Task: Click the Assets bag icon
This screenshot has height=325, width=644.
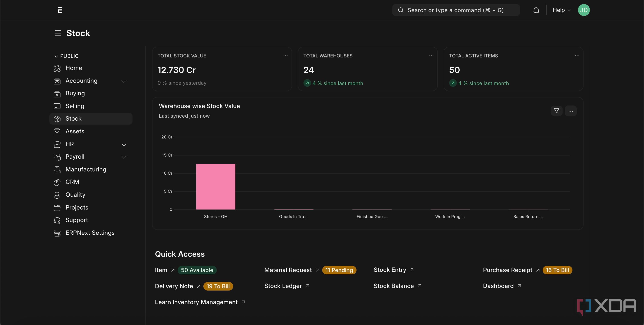Action: coord(57,131)
